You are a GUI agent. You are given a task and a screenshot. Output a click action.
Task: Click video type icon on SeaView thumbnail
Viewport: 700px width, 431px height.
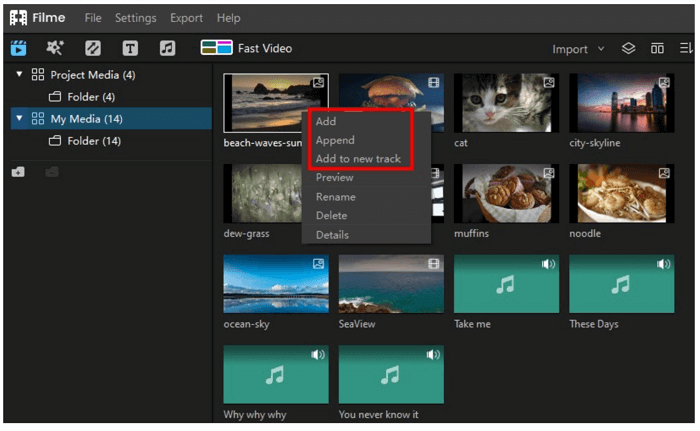pos(433,264)
